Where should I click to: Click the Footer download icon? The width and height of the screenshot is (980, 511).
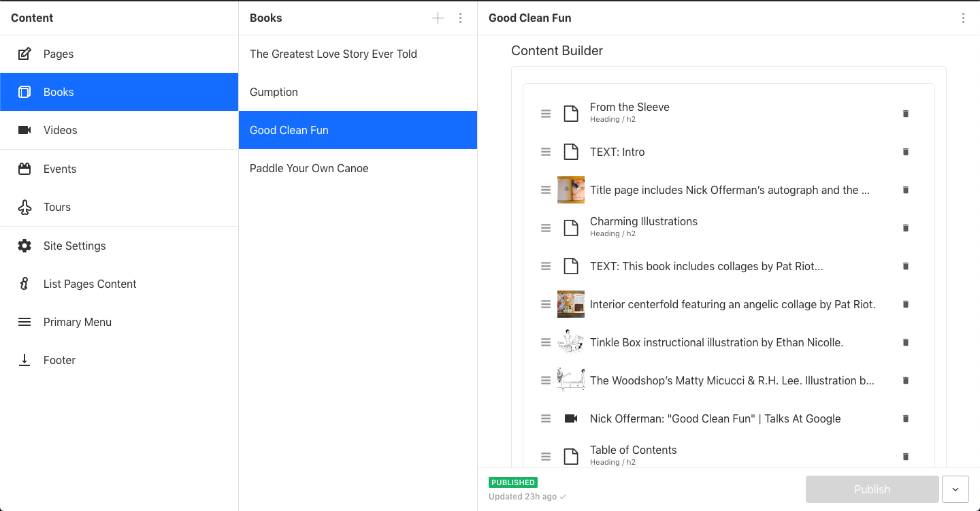[24, 360]
